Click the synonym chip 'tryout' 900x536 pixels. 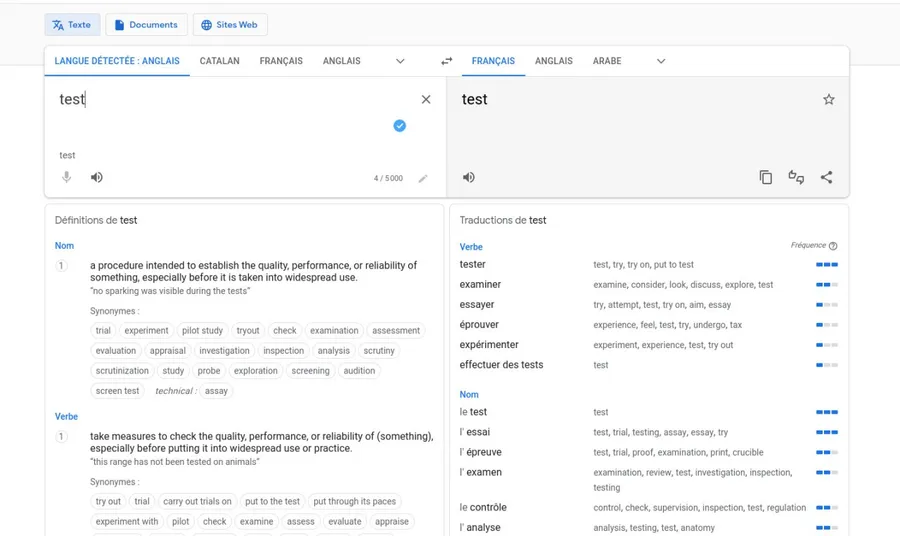248,331
